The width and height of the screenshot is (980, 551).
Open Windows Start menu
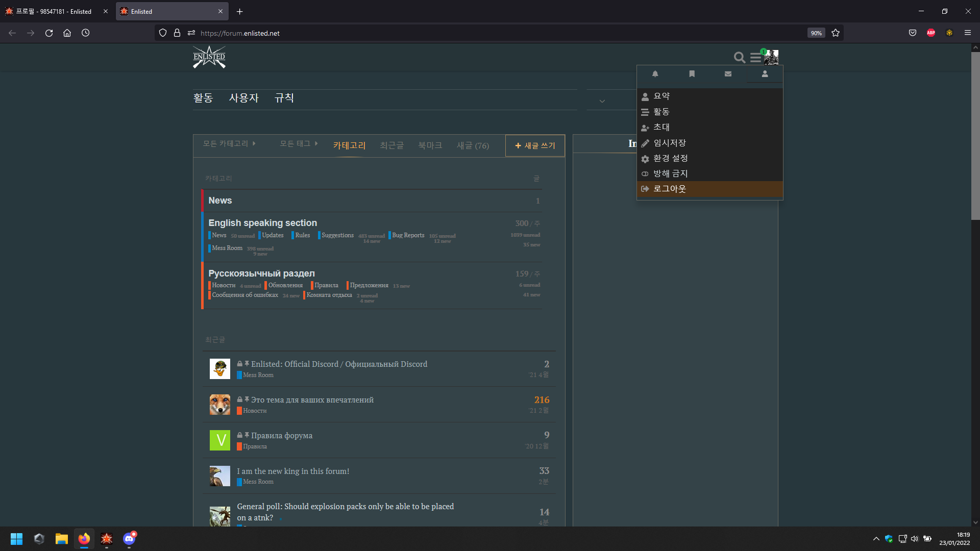(x=16, y=539)
